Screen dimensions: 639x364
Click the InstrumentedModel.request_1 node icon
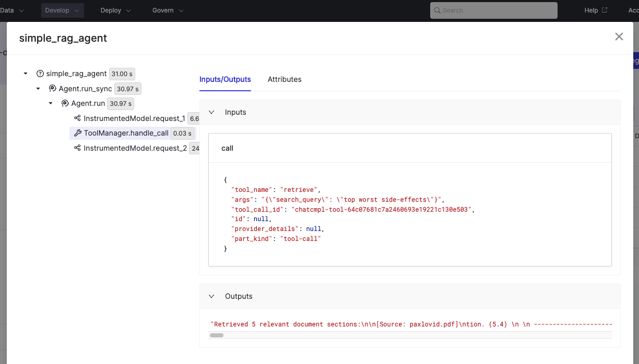(77, 118)
